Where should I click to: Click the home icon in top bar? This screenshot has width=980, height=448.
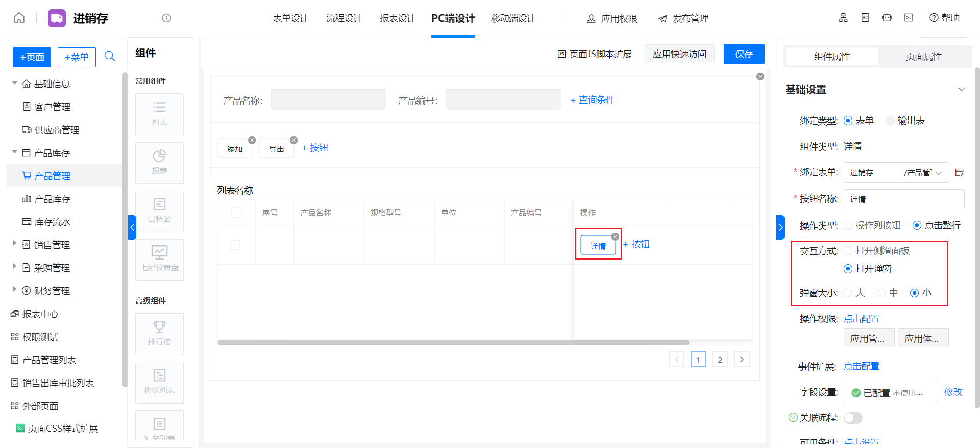coord(19,18)
